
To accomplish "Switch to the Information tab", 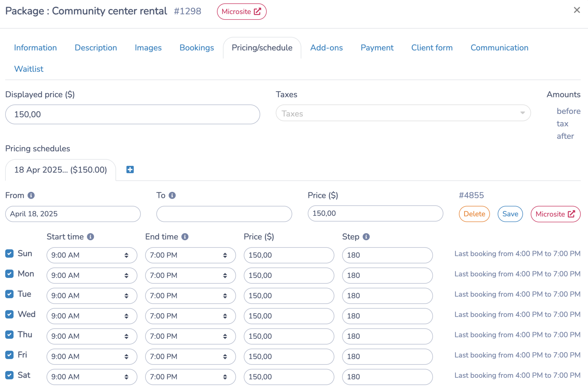I will click(x=35, y=48).
